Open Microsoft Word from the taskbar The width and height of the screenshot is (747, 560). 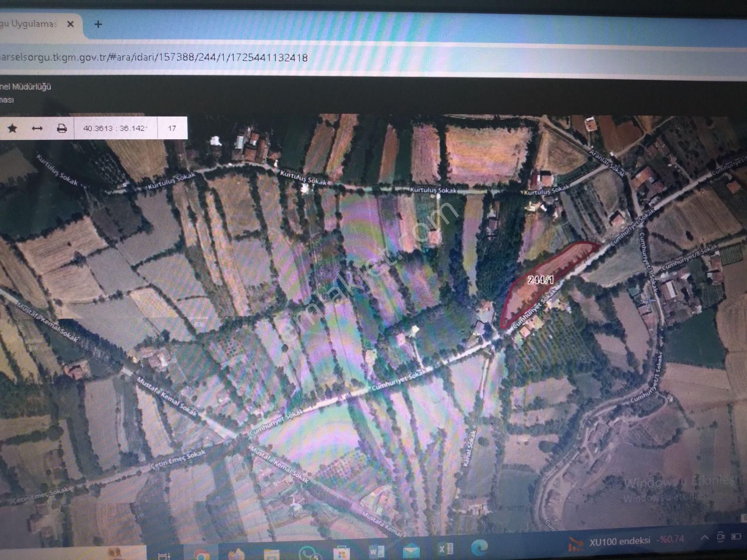click(378, 549)
